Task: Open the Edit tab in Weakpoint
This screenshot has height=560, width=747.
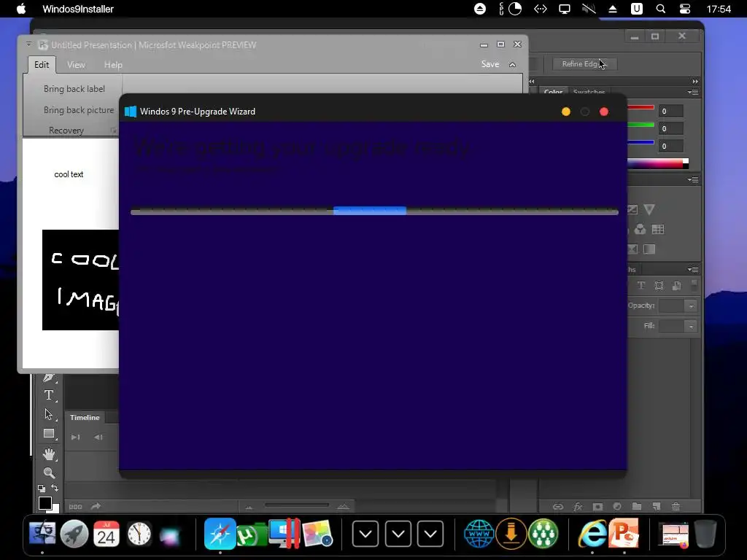Action: point(42,64)
